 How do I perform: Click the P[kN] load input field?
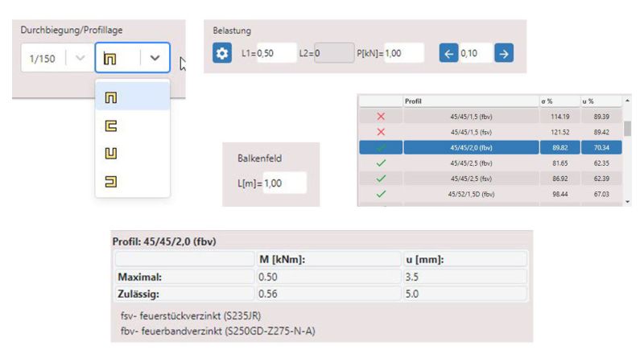pyautogui.click(x=402, y=54)
